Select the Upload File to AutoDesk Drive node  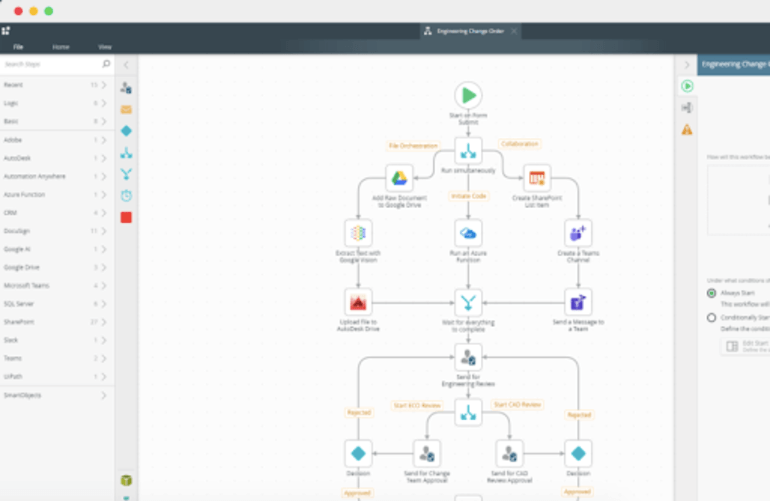coord(358,303)
